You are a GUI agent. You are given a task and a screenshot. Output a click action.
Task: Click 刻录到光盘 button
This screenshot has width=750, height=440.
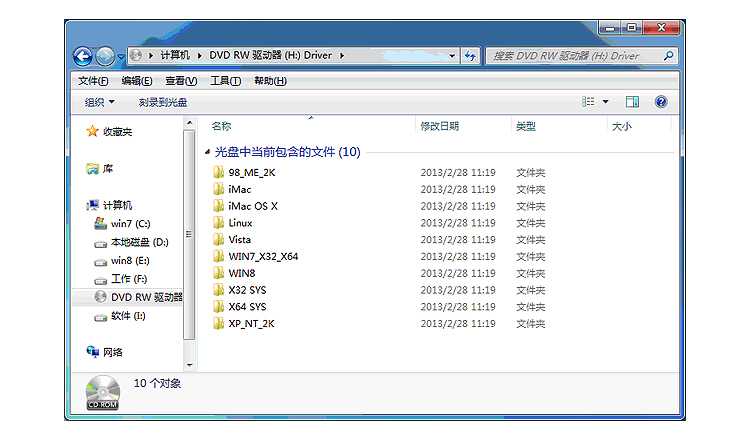(163, 102)
